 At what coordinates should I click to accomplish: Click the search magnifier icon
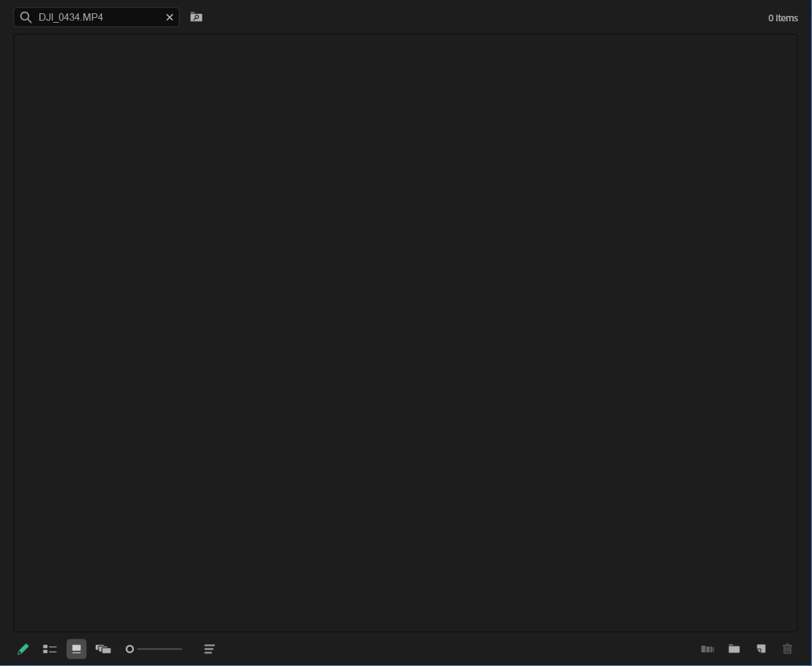pos(26,17)
